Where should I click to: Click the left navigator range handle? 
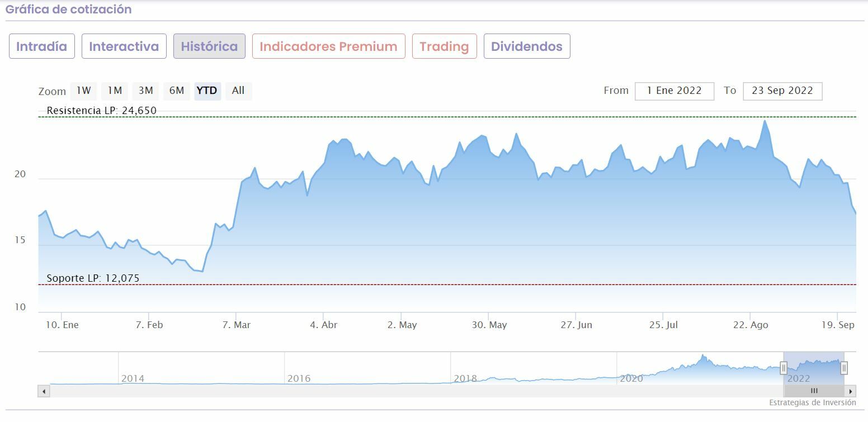[784, 368]
